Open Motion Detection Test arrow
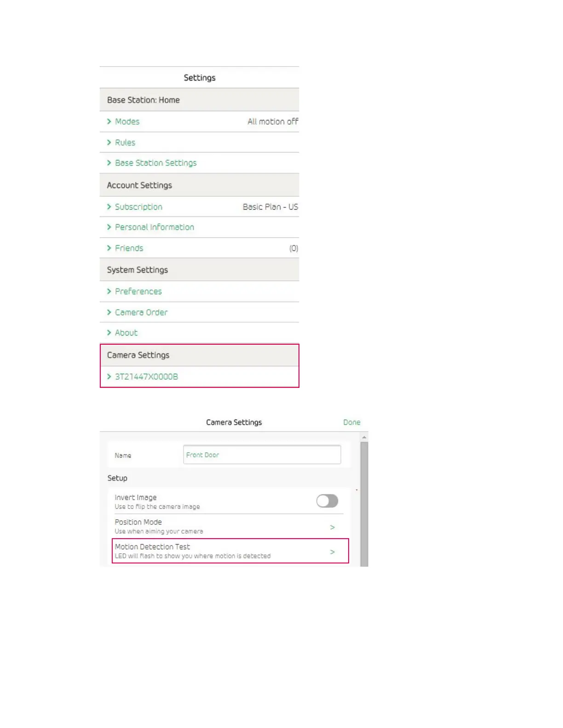Image resolution: width=563 pixels, height=728 pixels. (x=332, y=552)
